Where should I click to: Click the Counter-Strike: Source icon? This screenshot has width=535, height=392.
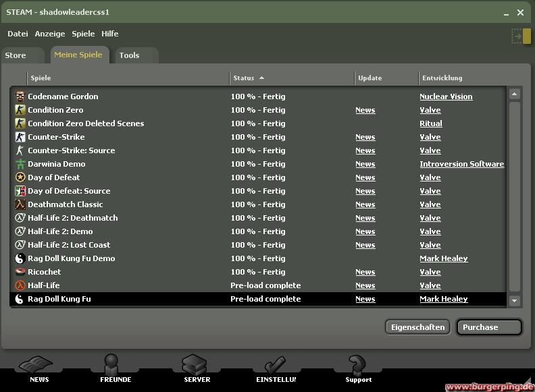point(20,150)
